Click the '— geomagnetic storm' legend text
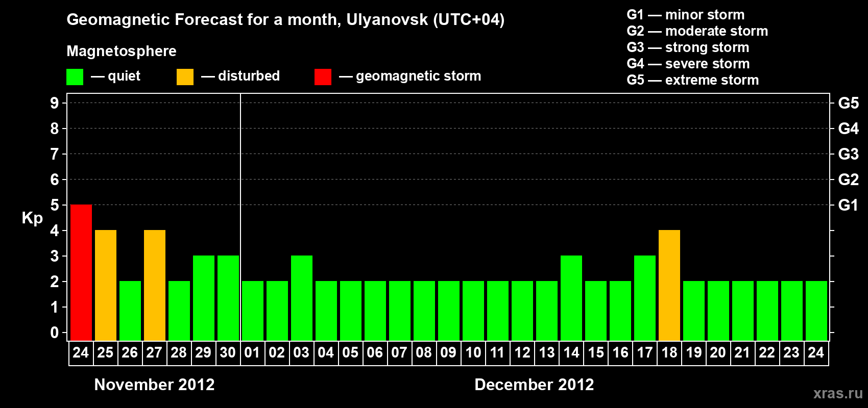The width and height of the screenshot is (868, 408). (x=410, y=76)
